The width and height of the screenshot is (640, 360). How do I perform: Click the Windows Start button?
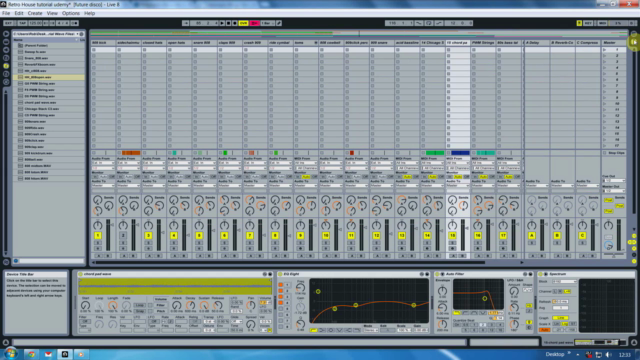[11, 354]
